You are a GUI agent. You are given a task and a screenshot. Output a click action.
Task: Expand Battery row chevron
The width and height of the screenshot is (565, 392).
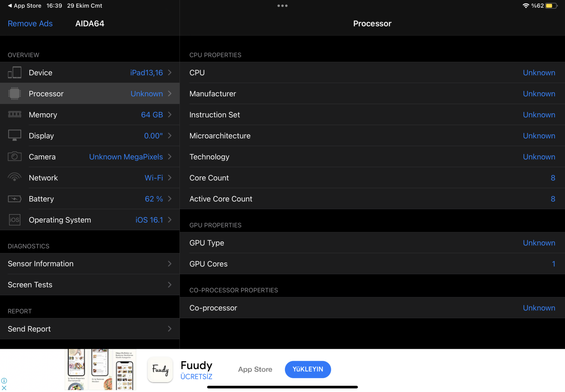[x=170, y=199]
